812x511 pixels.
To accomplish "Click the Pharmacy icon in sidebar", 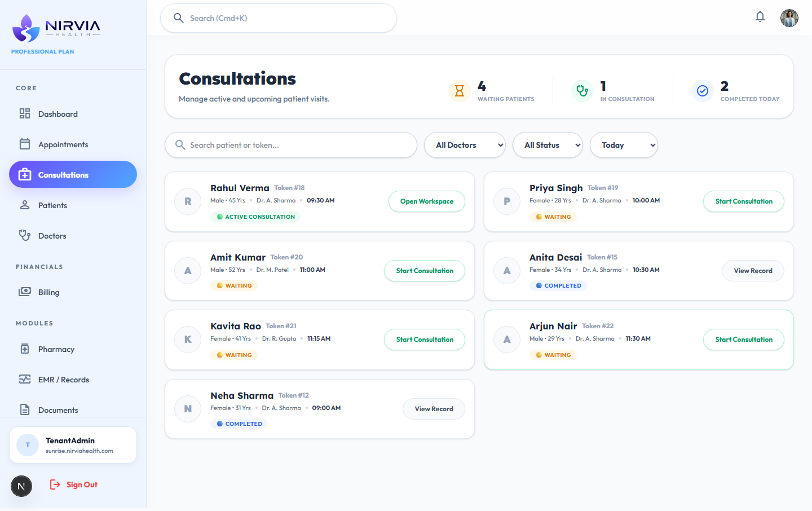I will [25, 349].
